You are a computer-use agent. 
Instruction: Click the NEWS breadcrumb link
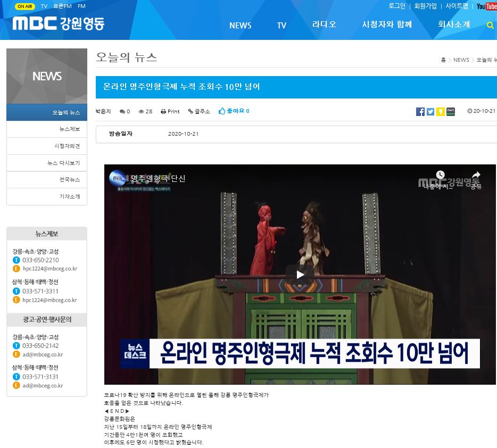[461, 60]
